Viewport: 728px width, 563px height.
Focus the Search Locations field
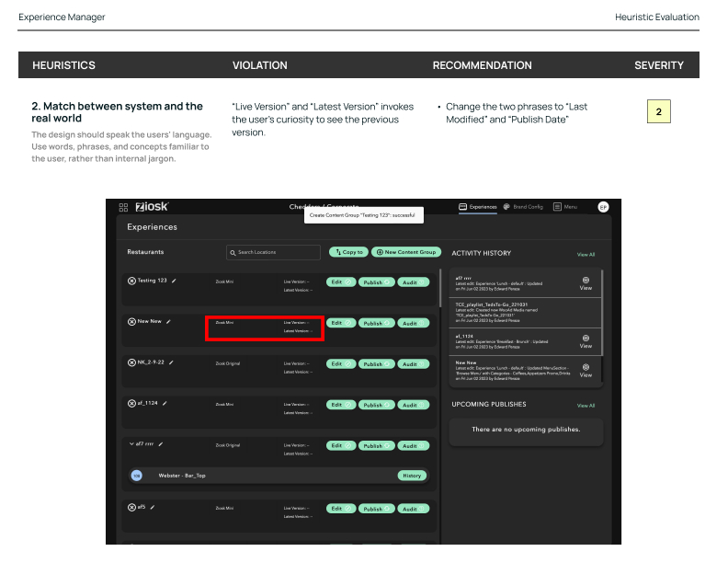pyautogui.click(x=273, y=252)
